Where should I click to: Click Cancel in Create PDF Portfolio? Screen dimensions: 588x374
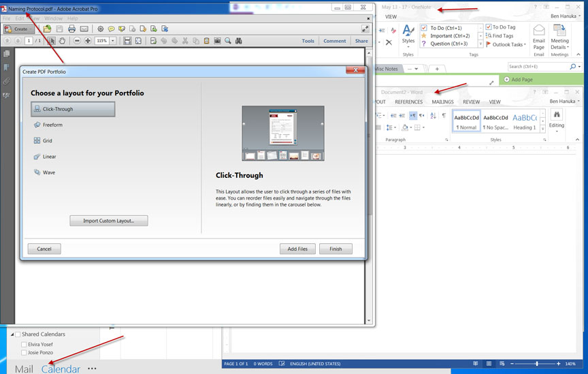tap(44, 249)
